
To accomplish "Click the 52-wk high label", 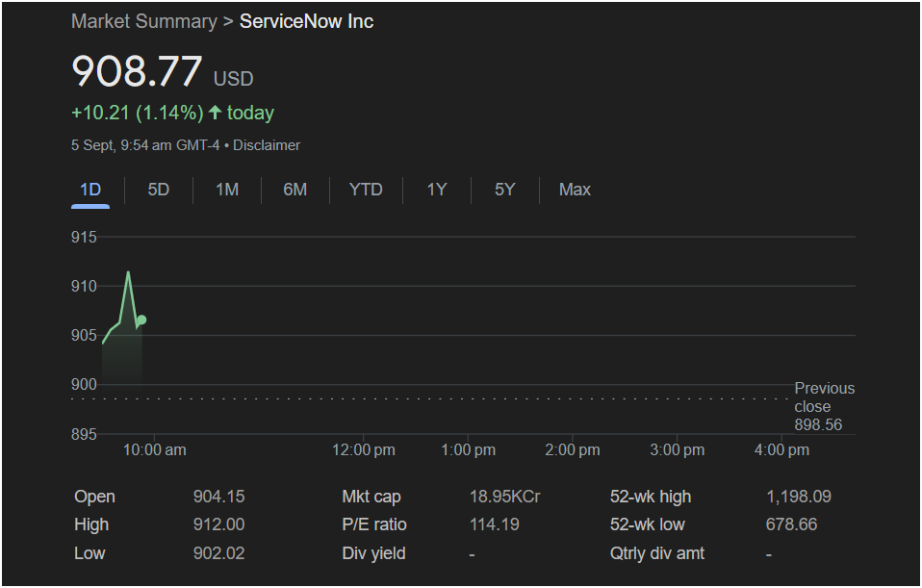I will click(651, 497).
